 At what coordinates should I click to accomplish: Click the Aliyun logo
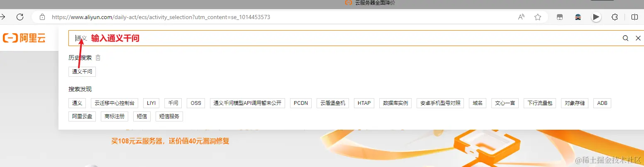click(24, 38)
